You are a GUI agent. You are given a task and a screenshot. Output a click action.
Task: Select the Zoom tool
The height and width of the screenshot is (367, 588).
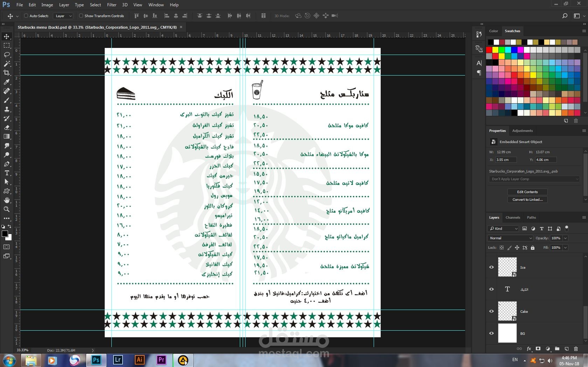tap(7, 209)
